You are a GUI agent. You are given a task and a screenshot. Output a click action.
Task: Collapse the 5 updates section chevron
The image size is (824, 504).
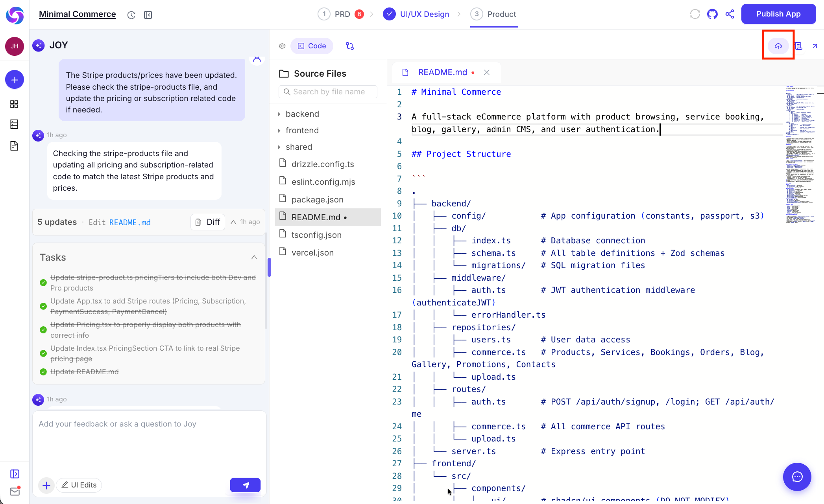tap(233, 222)
